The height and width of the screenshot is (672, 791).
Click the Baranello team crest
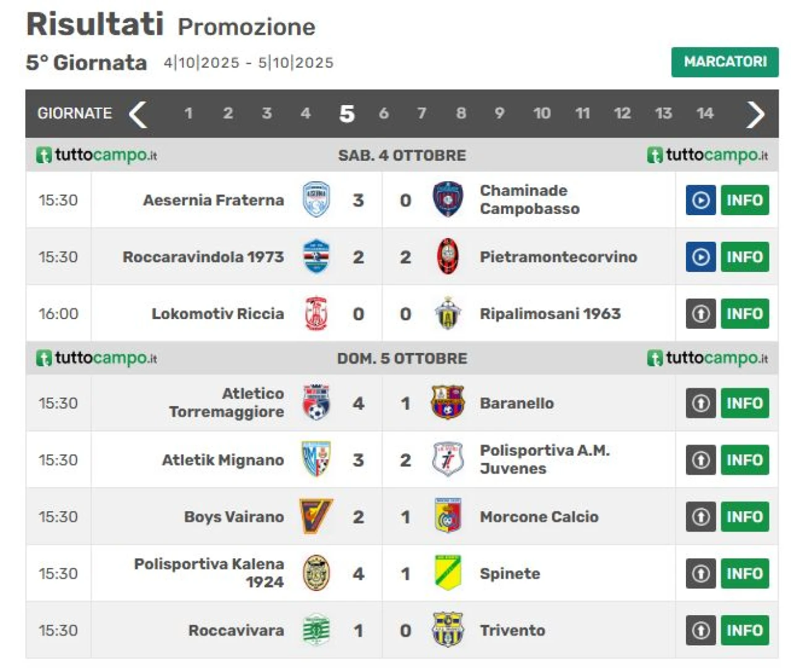click(448, 402)
